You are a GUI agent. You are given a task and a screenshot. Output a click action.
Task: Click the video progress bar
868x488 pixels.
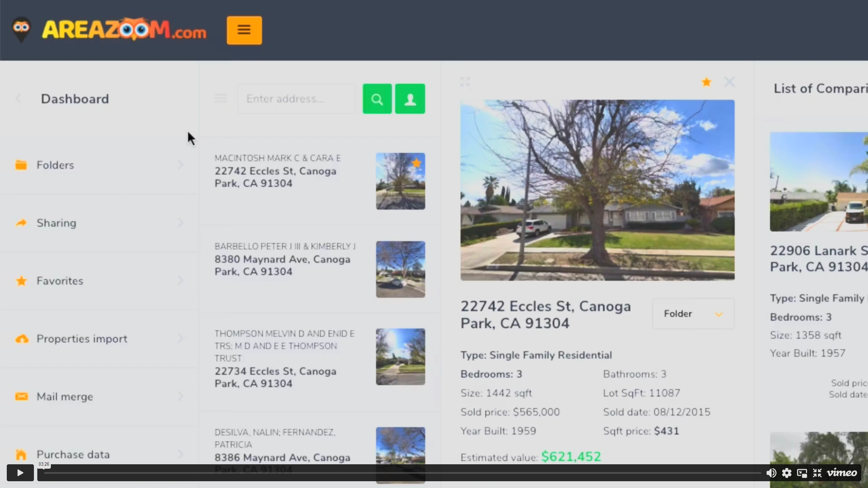point(403,472)
